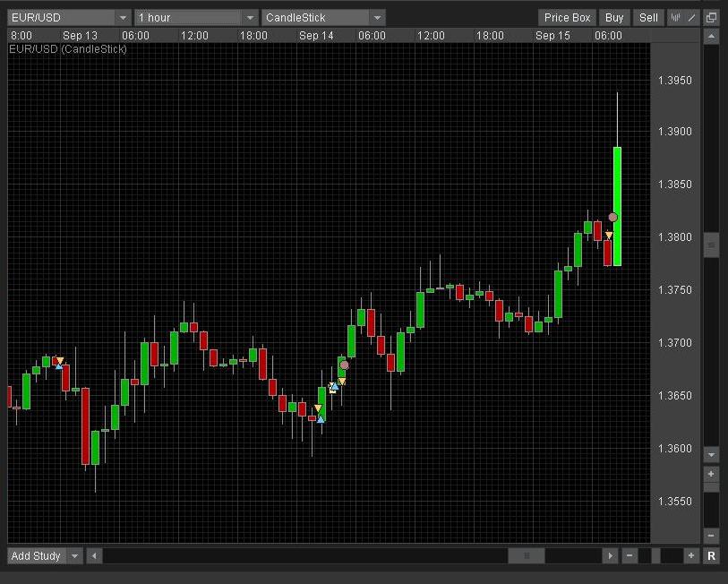Click the blue triangle marker near 1.3630
Image resolution: width=728 pixels, height=584 pixels.
pyautogui.click(x=321, y=419)
